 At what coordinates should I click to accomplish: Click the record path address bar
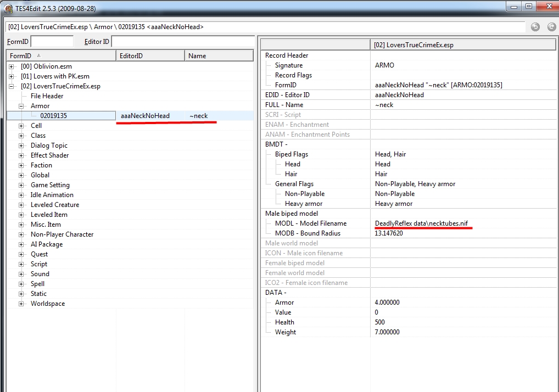[264, 26]
